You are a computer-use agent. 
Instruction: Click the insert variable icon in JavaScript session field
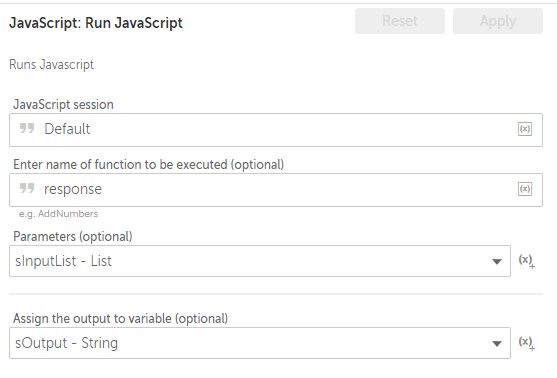(x=525, y=129)
